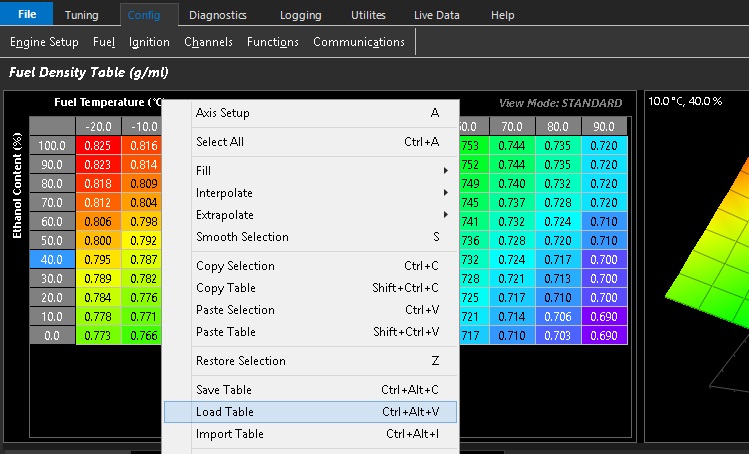Viewport: 749px width, 454px height.
Task: Select the 100.0 ethanol row header
Action: click(x=52, y=145)
